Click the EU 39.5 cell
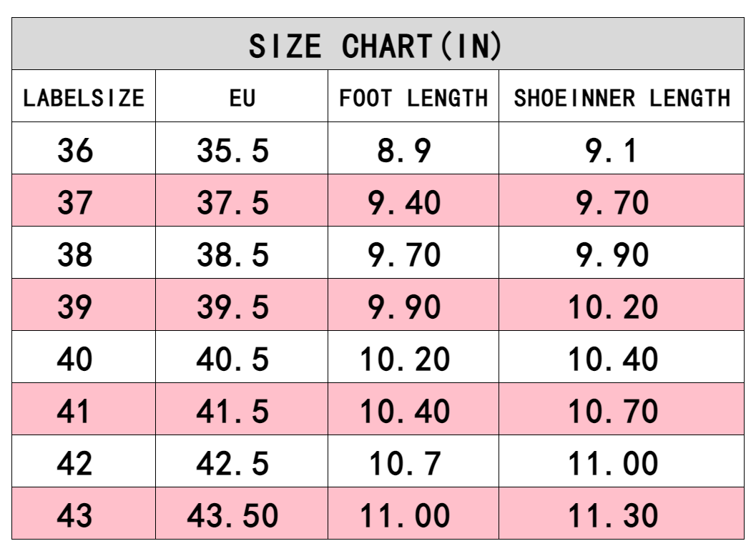 [234, 307]
